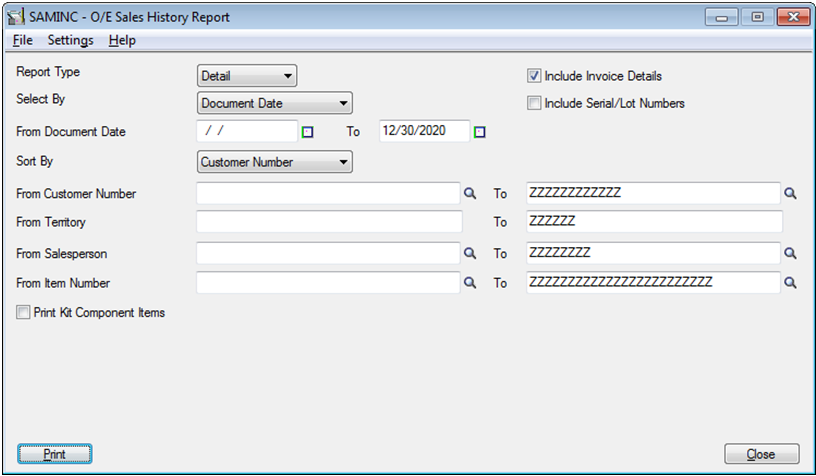Enable Include Serial/Lot Numbers checkbox
Screen dimensions: 816x476
[x=534, y=103]
